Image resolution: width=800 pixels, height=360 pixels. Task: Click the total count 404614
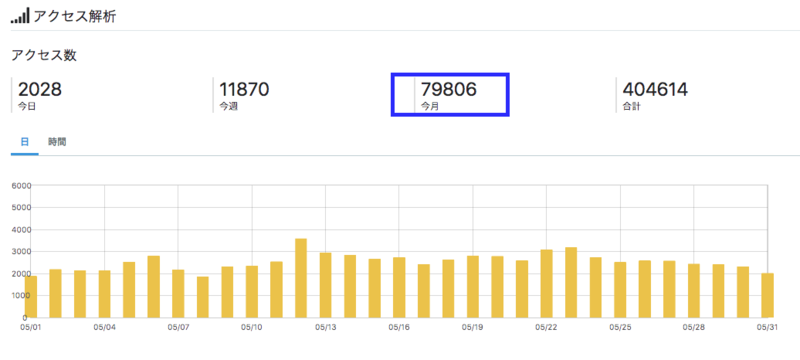click(655, 89)
